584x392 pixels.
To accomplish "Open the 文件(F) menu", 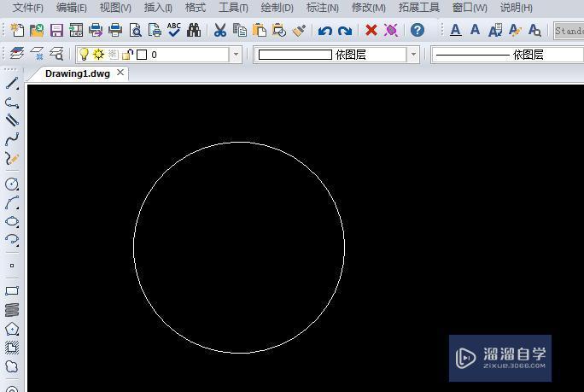I will 28,8.
